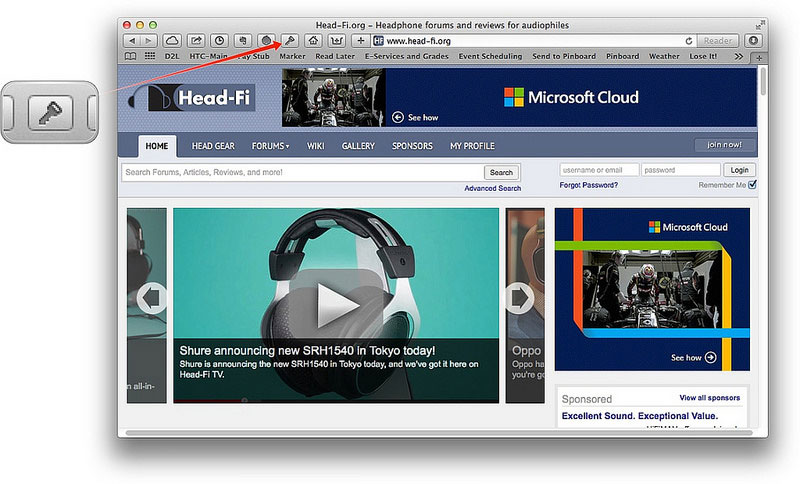Click the Shure announcing new SRH1540 headline
Viewport: 800px width, 484px height.
(x=307, y=351)
